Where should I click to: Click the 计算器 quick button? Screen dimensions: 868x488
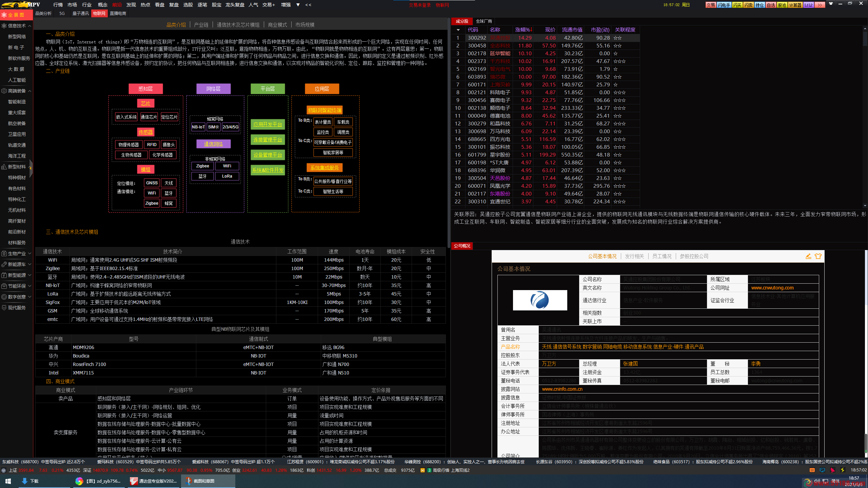point(795,5)
